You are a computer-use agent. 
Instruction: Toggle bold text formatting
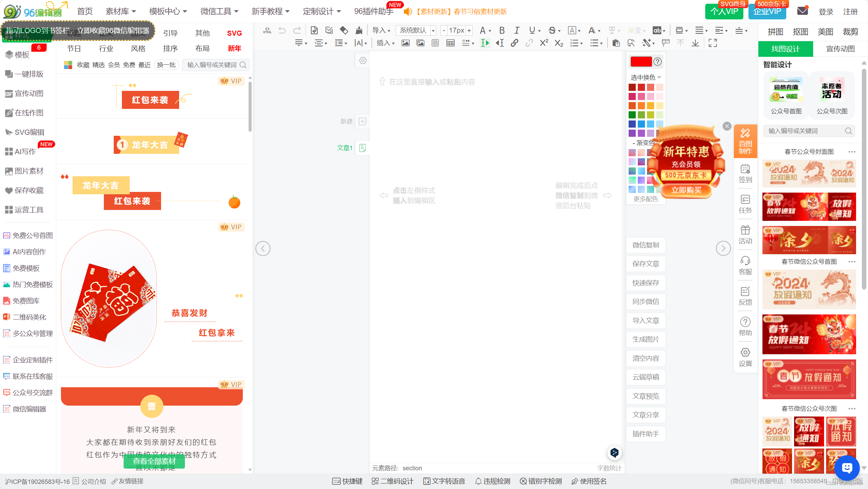(x=502, y=31)
